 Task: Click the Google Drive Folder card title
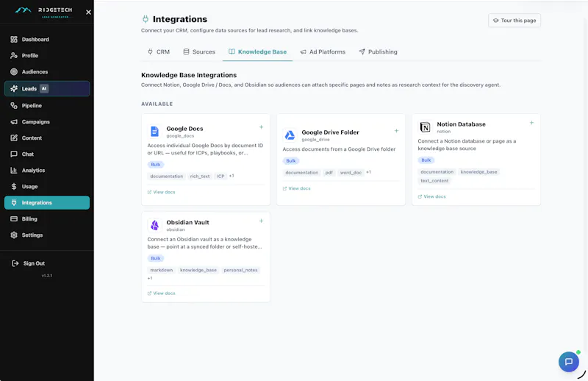(330, 132)
